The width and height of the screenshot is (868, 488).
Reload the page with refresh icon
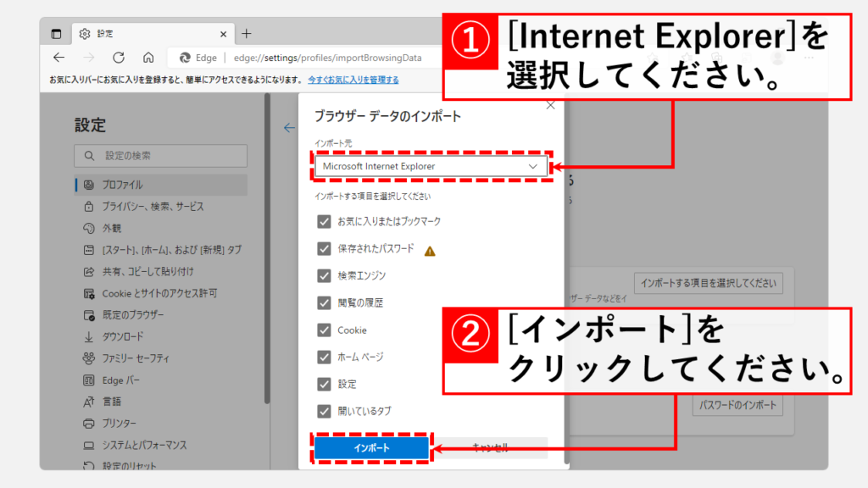(x=119, y=58)
